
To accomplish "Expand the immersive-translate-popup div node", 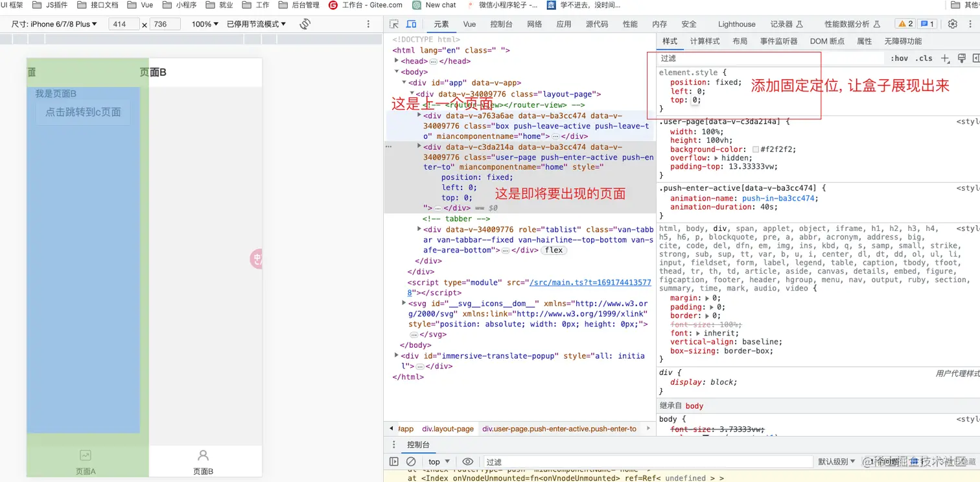I will coord(397,356).
